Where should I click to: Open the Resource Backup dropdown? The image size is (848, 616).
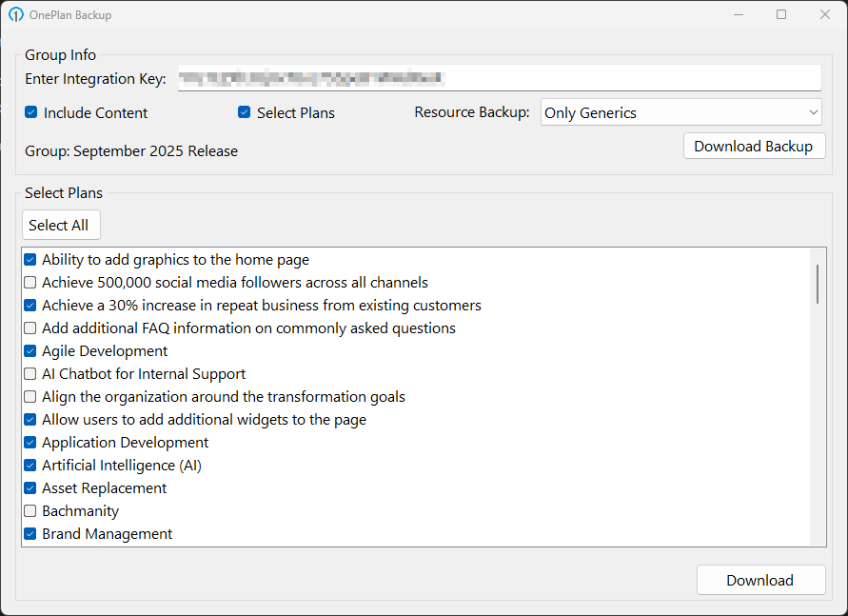coord(680,112)
